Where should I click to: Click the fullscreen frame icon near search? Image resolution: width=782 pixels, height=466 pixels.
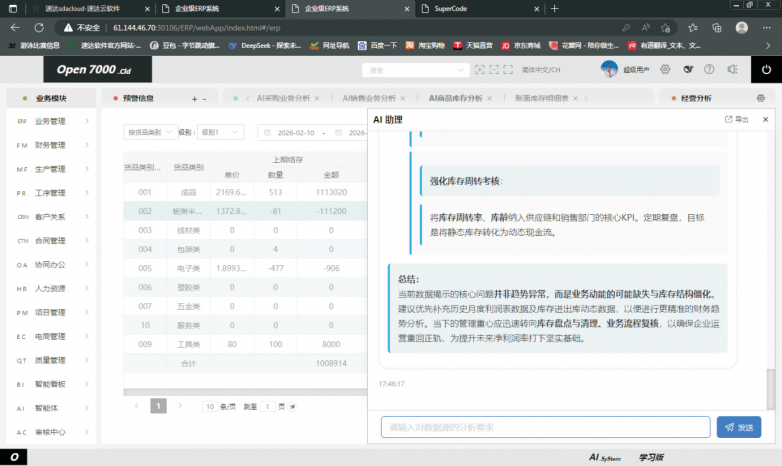479,69
